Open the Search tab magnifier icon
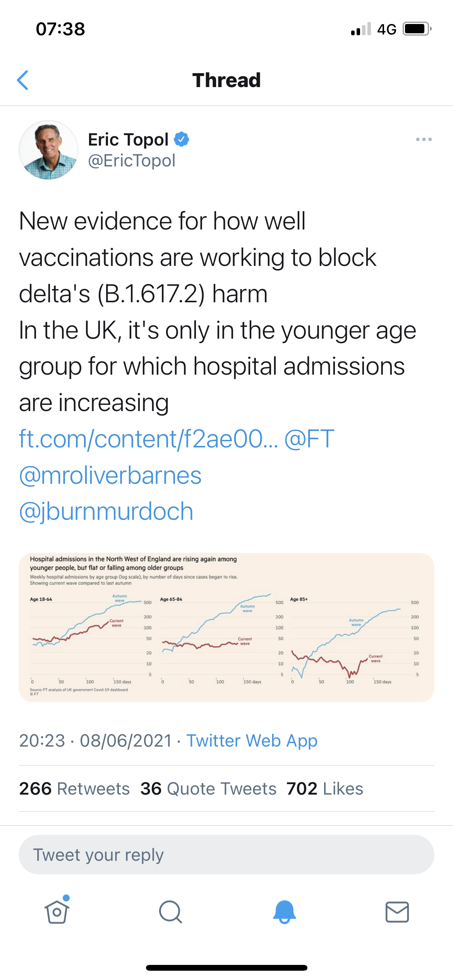The image size is (453, 980). 170,912
